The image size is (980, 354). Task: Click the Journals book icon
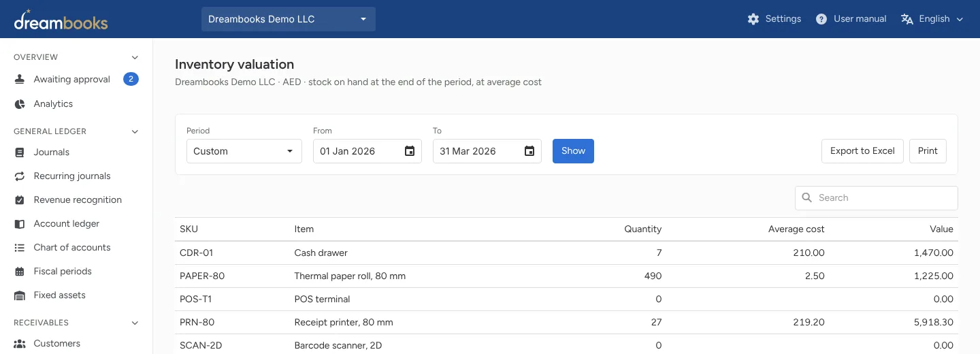20,152
